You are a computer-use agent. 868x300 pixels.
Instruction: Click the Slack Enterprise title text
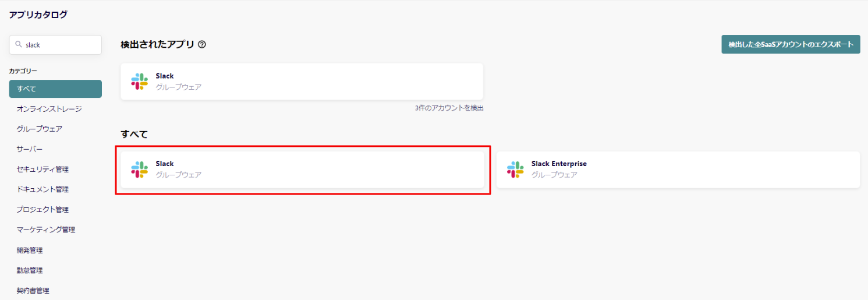(559, 164)
